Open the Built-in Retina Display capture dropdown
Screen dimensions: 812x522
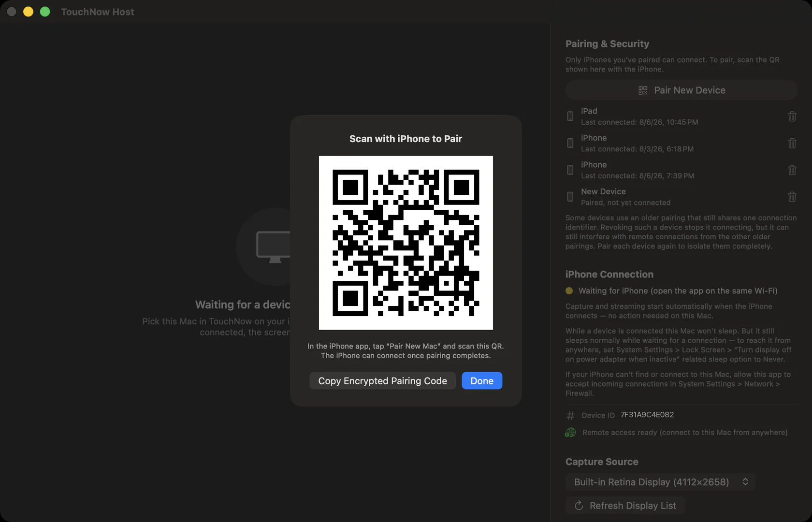point(660,482)
